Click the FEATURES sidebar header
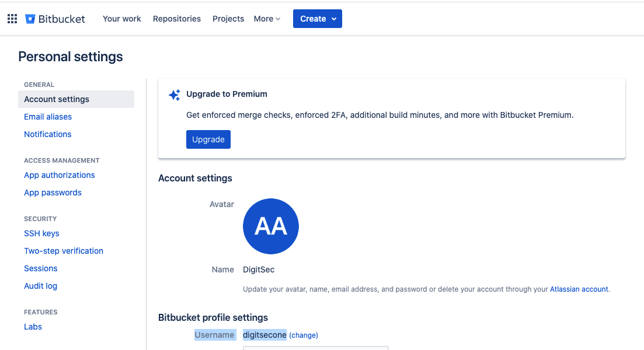This screenshot has width=644, height=350. [41, 312]
